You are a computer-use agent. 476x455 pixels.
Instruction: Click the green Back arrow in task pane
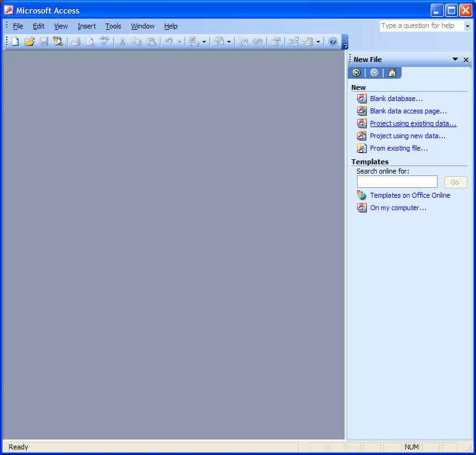(356, 73)
